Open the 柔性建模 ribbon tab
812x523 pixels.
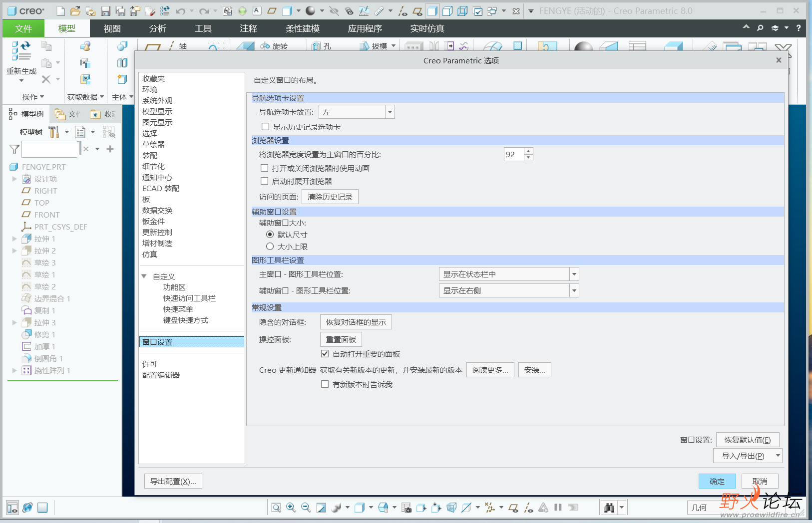(x=303, y=28)
